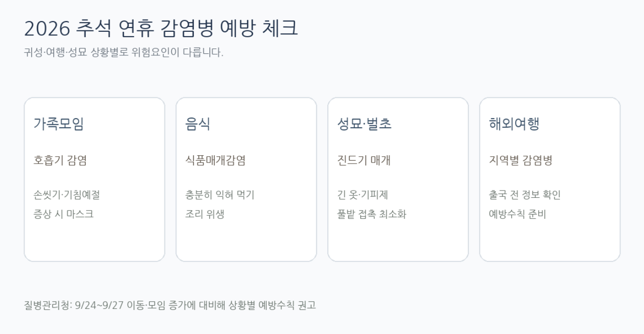Open the 해외여행 card heading
This screenshot has height=334, width=644.
514,124
